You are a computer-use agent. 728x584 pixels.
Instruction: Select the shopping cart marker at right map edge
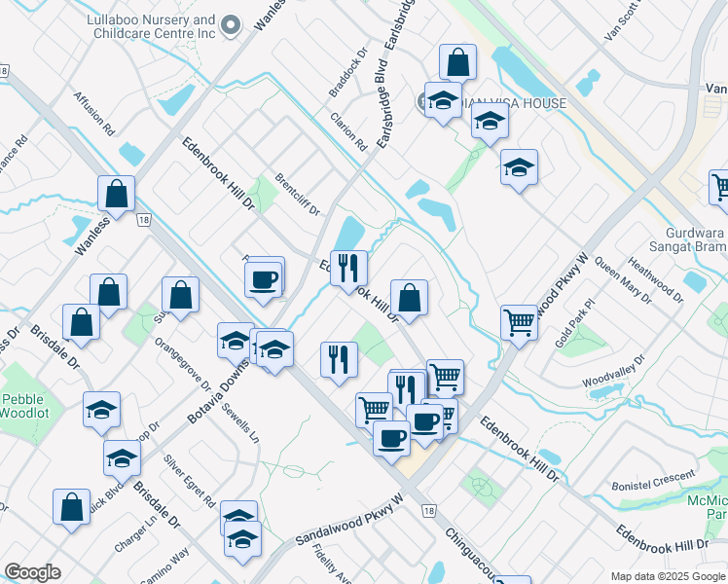[x=720, y=187]
